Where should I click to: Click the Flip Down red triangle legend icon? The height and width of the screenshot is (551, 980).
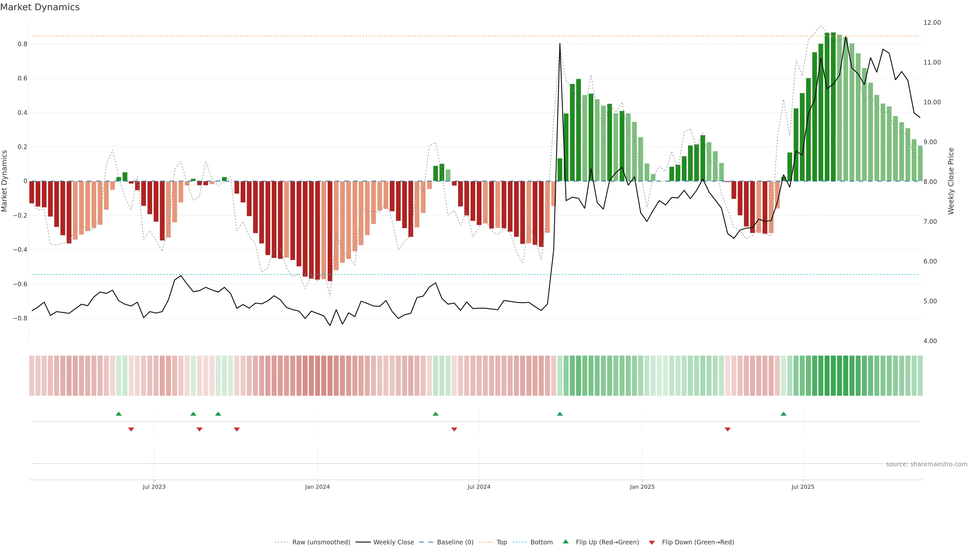coord(652,543)
